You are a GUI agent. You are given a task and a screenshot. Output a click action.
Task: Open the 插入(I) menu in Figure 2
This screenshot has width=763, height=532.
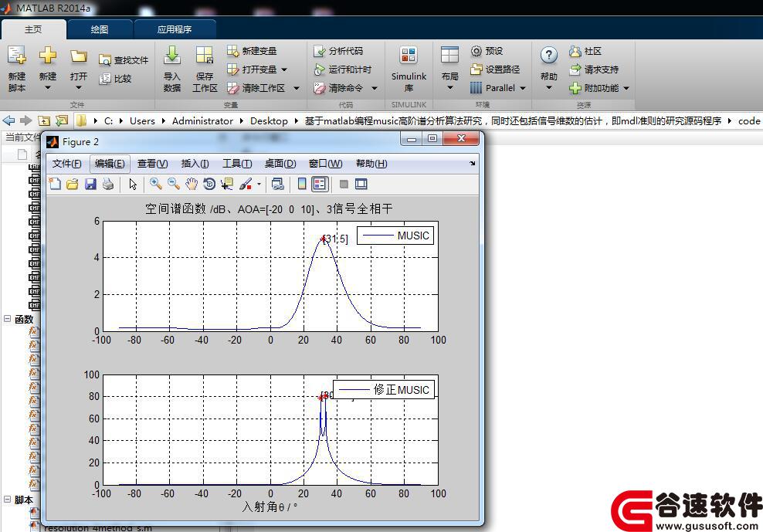point(195,164)
